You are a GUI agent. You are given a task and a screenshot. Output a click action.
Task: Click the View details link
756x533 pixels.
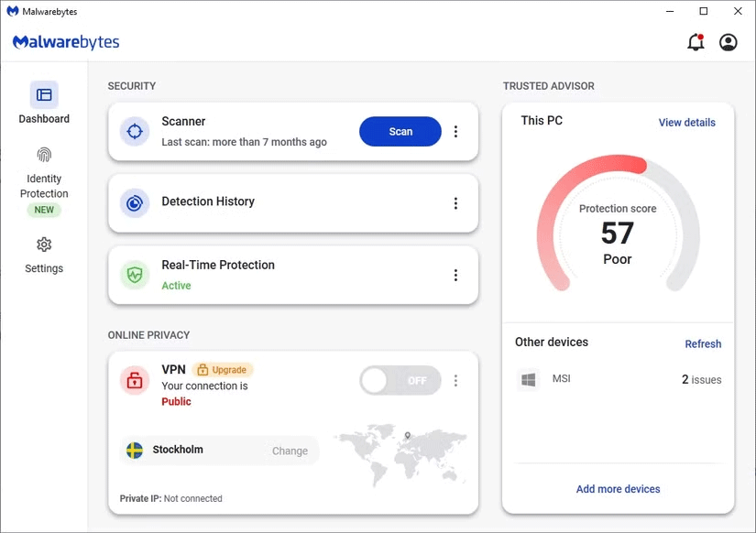click(x=686, y=123)
